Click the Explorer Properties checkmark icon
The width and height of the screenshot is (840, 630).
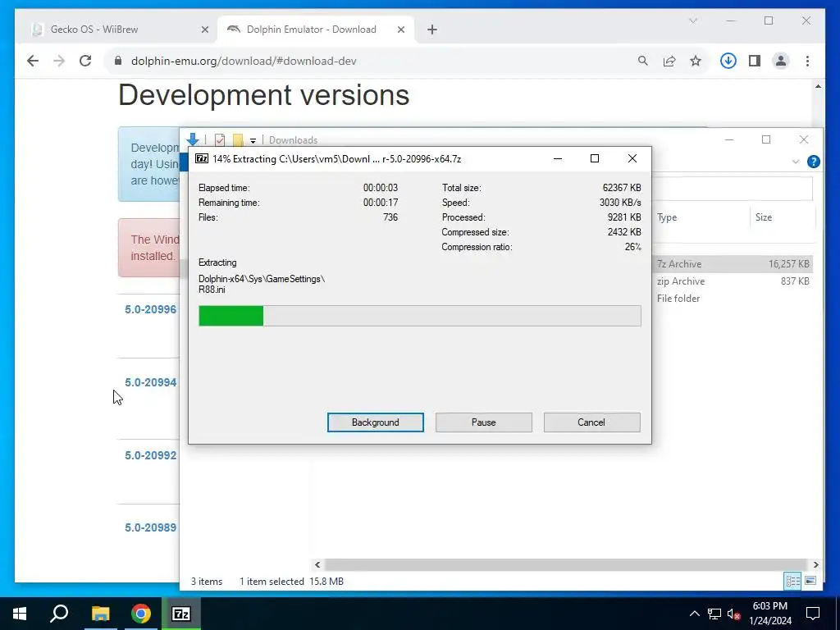(x=220, y=140)
